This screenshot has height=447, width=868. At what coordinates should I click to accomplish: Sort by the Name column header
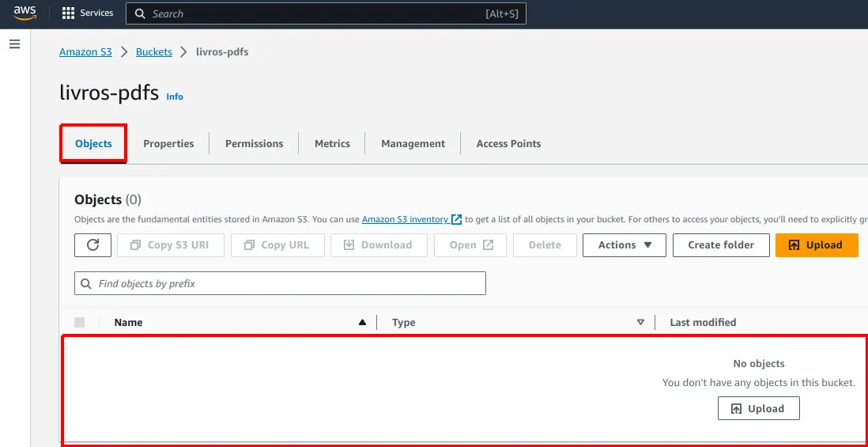(128, 322)
